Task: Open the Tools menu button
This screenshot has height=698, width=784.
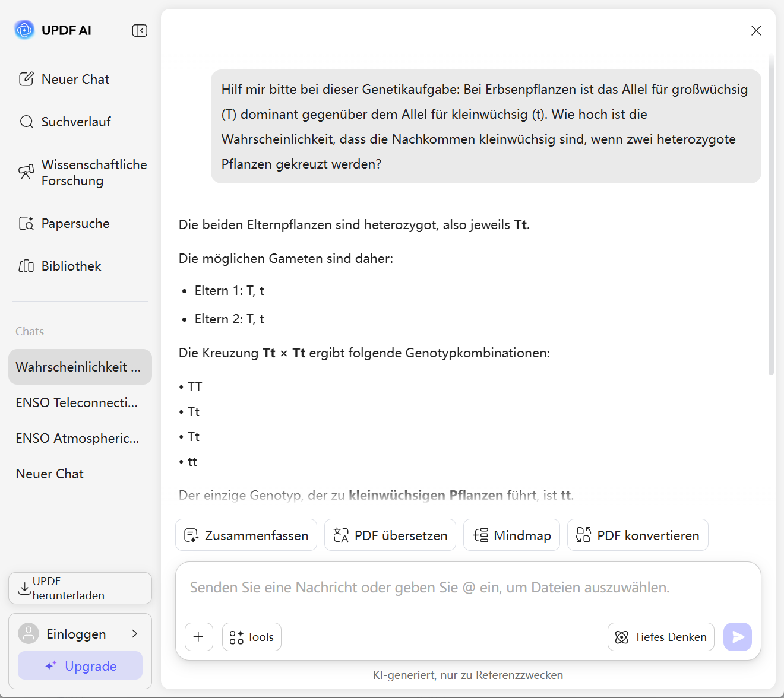Action: click(x=252, y=637)
